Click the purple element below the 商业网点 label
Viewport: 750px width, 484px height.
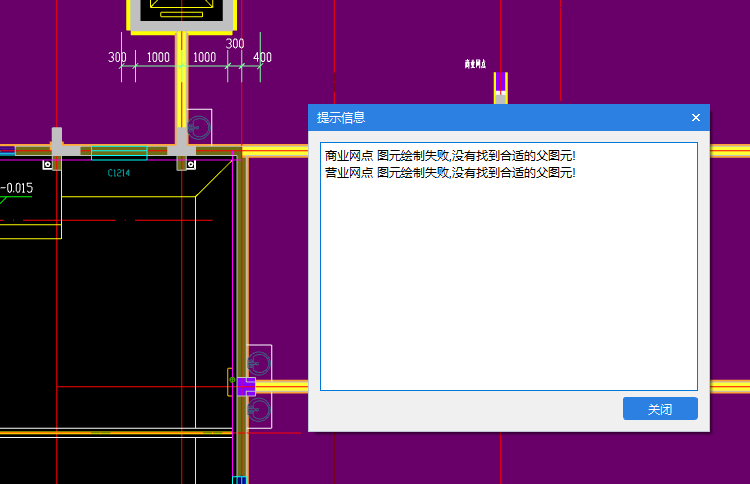click(x=500, y=82)
